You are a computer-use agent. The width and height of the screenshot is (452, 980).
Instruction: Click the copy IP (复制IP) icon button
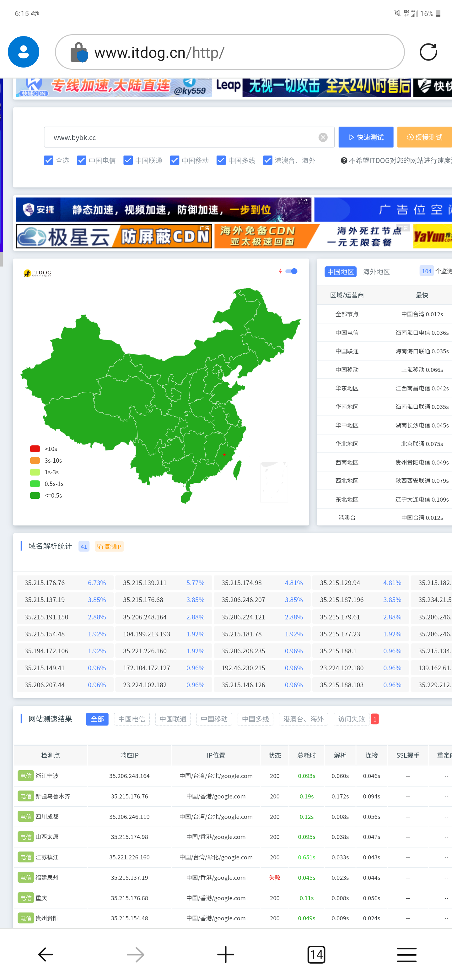(109, 546)
